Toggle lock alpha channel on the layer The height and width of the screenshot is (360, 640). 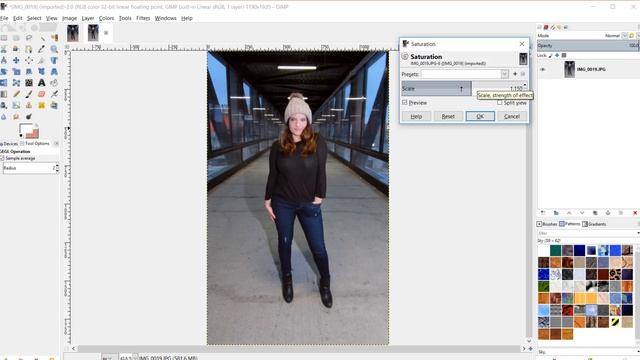pos(564,55)
